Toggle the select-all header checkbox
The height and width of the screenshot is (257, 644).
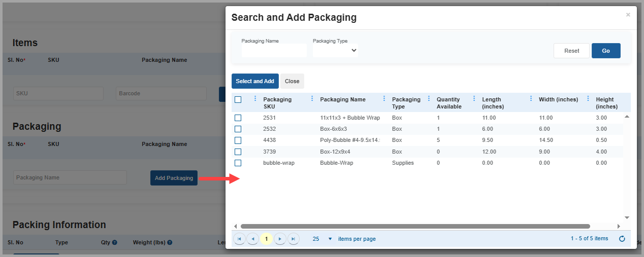pyautogui.click(x=238, y=99)
